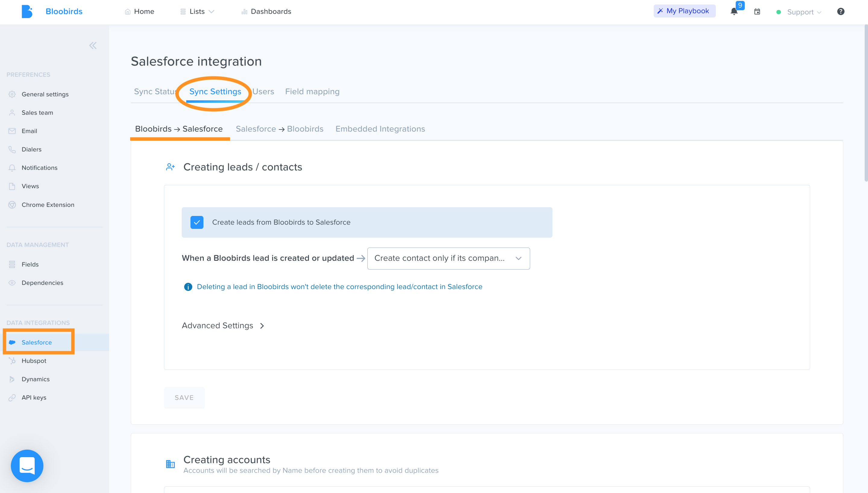Image resolution: width=868 pixels, height=493 pixels.
Task: Click the Sales team person icon
Action: pyautogui.click(x=12, y=113)
